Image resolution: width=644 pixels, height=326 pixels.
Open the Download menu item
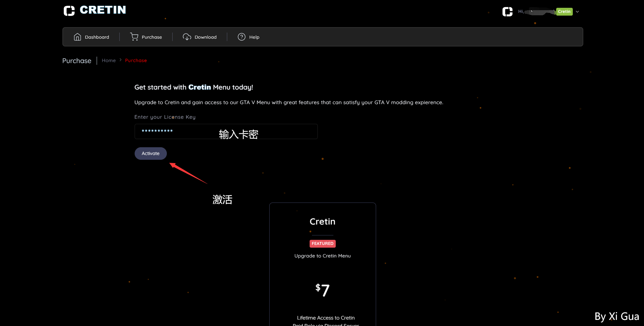pos(200,37)
